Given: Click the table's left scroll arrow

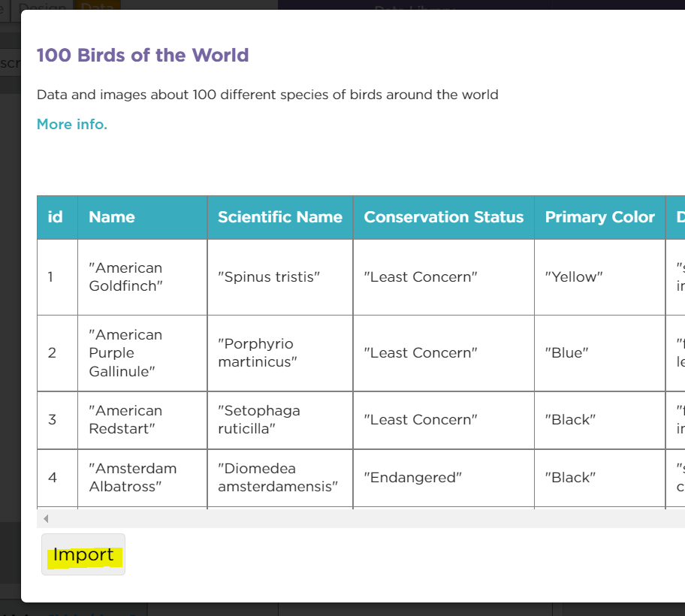Looking at the screenshot, I should point(46,518).
